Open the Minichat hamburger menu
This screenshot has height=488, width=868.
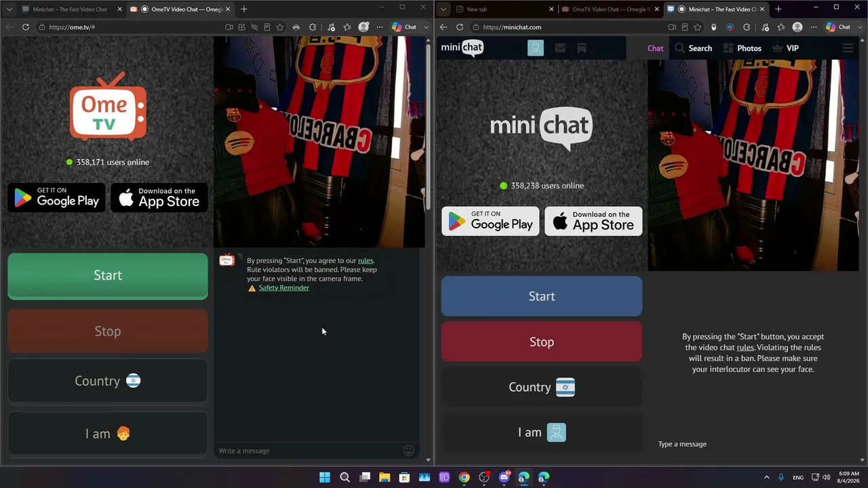(848, 48)
